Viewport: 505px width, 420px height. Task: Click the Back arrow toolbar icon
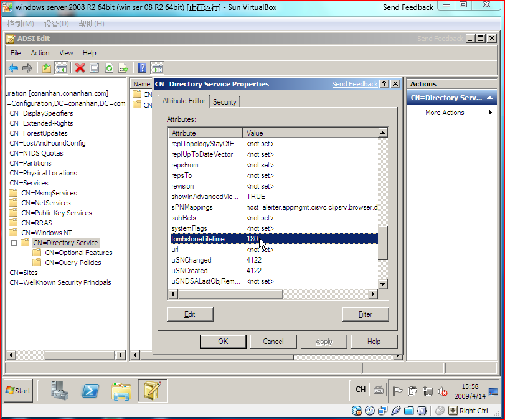[13, 68]
